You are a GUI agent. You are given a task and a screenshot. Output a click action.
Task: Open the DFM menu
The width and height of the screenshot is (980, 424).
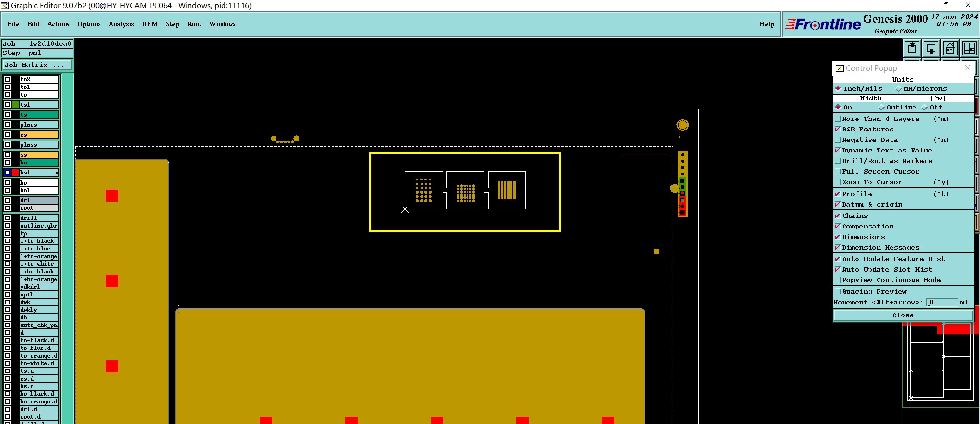point(150,24)
